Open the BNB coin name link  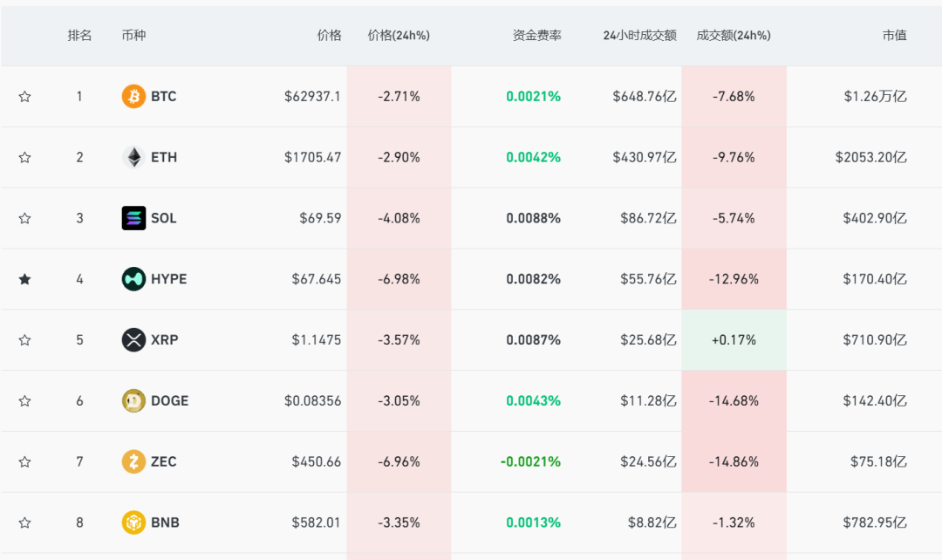(x=165, y=522)
